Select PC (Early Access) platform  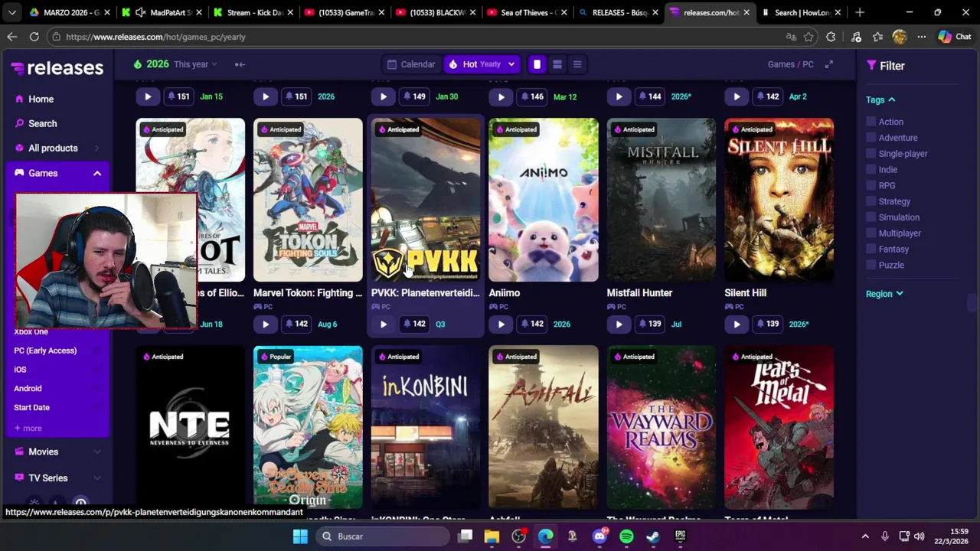pyautogui.click(x=45, y=350)
